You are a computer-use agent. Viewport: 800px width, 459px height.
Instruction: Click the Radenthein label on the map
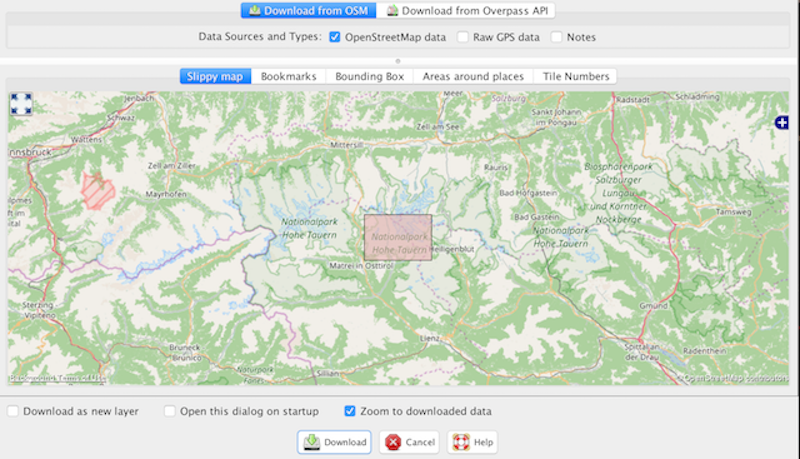tap(705, 351)
